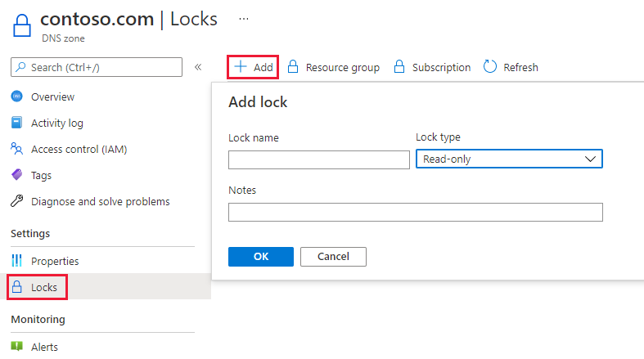This screenshot has height=359, width=644.
Task: Open the Resource group lock view
Action: point(333,67)
